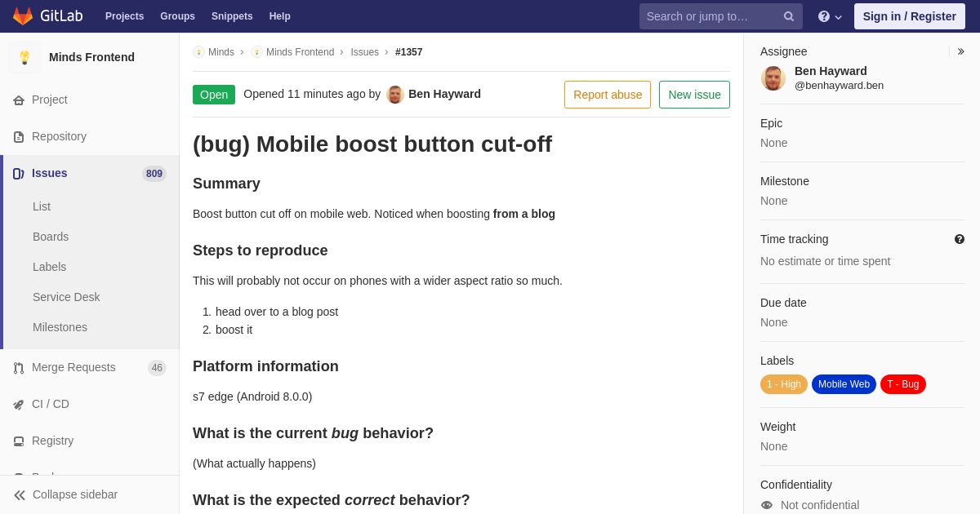
Task: Click the blue Mobile Web label
Action: [844, 384]
